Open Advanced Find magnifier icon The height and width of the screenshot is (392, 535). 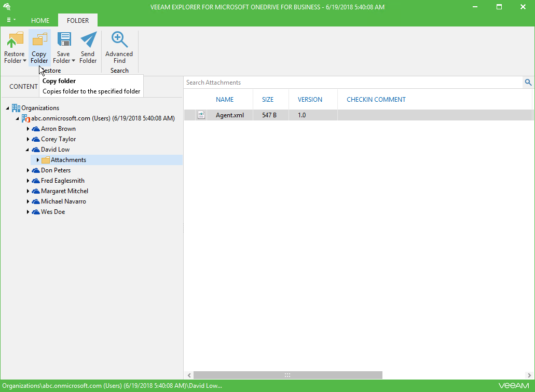coord(119,40)
